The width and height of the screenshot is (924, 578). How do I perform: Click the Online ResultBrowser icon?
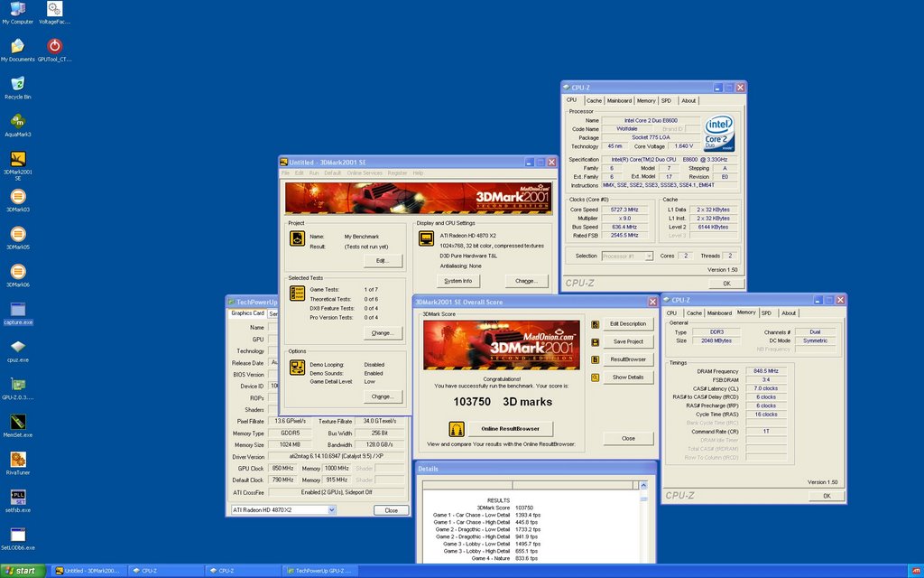(x=456, y=429)
